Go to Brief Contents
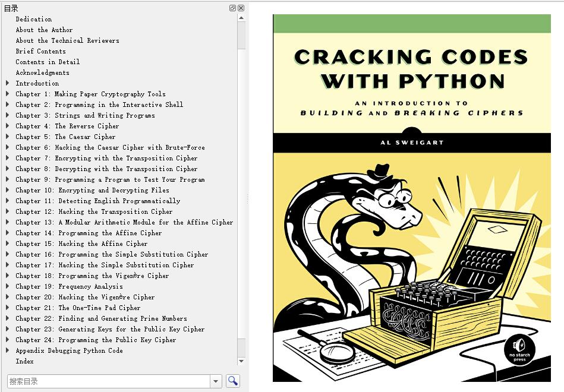 pos(40,51)
